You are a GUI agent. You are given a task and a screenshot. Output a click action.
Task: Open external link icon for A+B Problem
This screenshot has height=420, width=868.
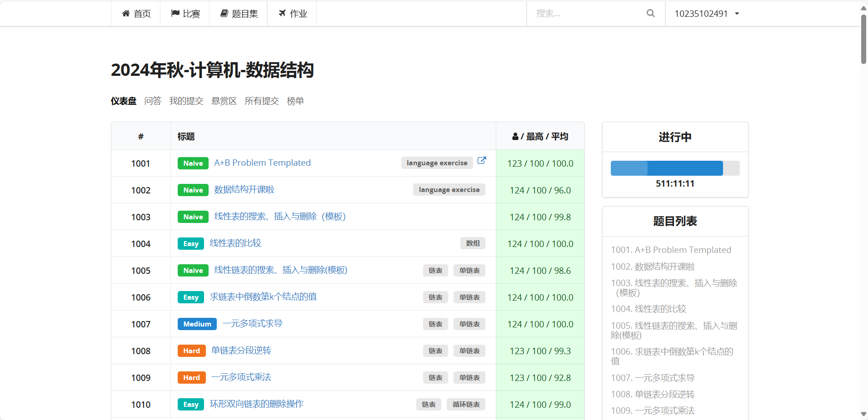[x=482, y=160]
